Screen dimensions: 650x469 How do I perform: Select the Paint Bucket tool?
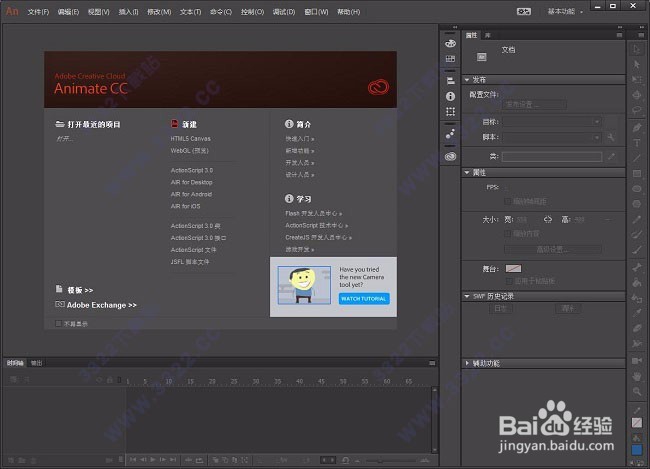pyautogui.click(x=637, y=283)
